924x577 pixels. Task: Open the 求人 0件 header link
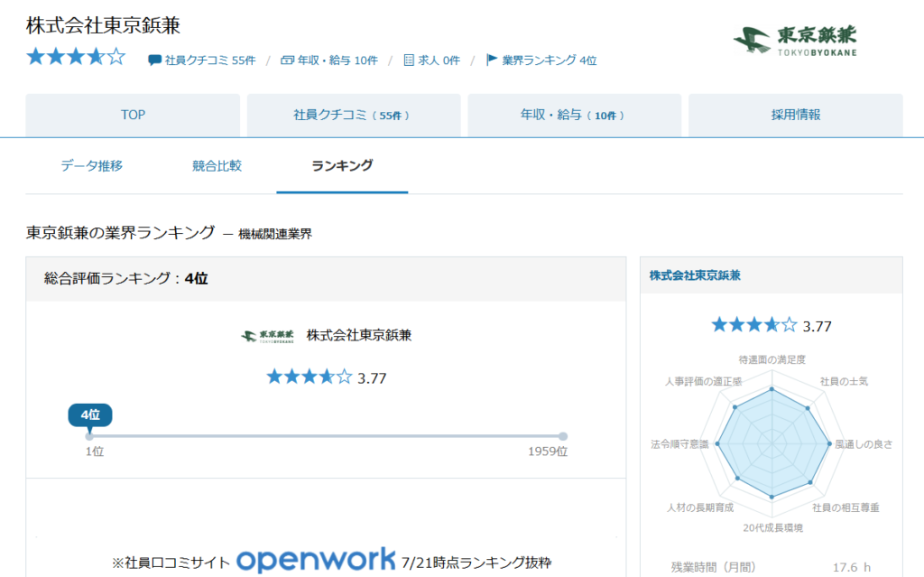439,60
